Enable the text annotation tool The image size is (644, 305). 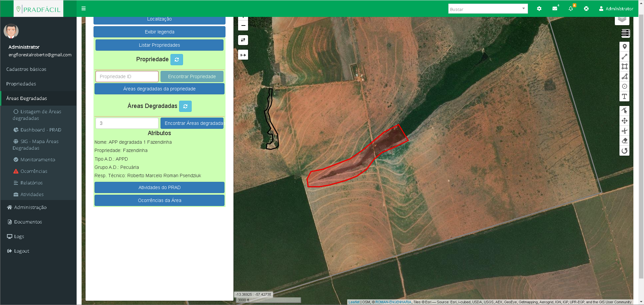624,96
